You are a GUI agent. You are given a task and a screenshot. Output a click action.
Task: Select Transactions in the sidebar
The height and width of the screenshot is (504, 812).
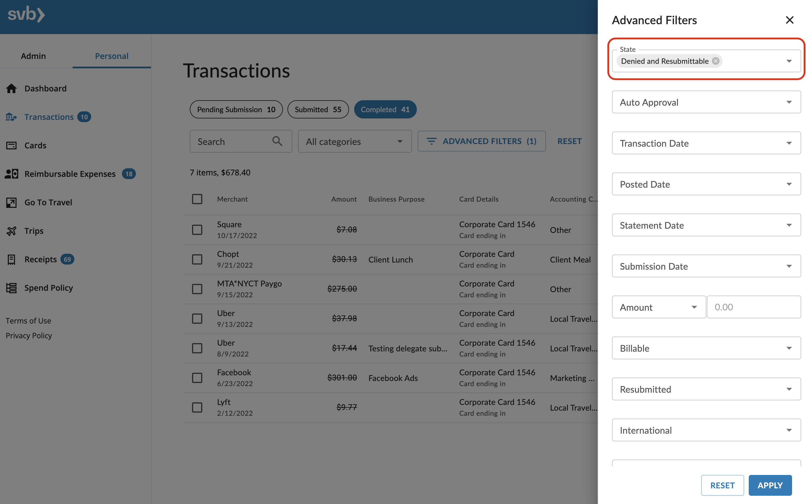coord(49,117)
